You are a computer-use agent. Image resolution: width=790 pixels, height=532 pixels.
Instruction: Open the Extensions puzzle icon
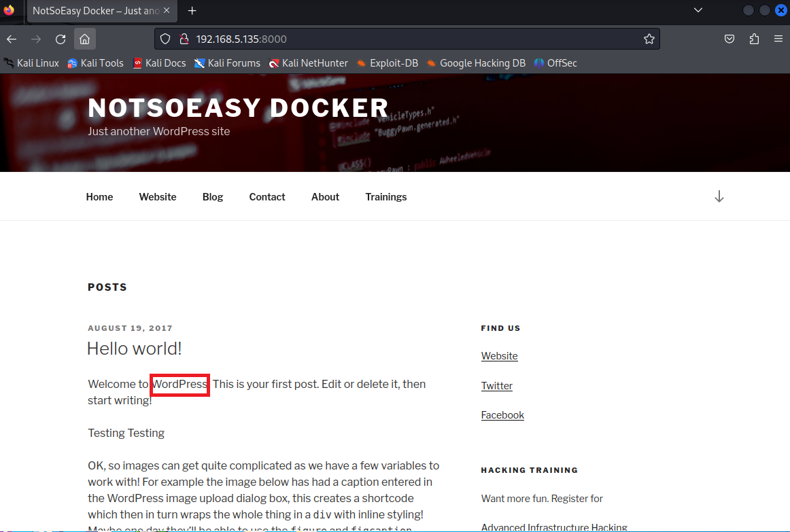754,39
